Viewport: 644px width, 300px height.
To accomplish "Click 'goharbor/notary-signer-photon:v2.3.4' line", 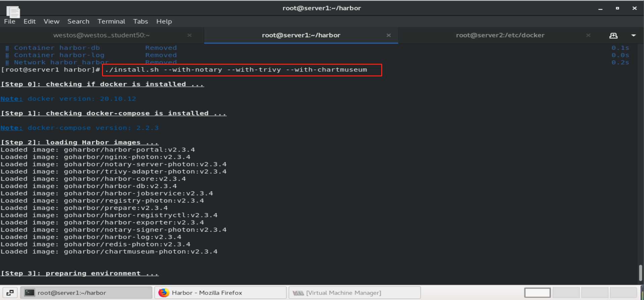I will 113,230.
